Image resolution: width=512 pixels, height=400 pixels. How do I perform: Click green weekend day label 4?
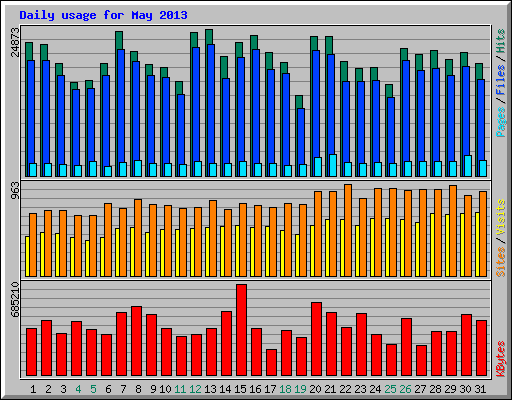pyautogui.click(x=78, y=389)
